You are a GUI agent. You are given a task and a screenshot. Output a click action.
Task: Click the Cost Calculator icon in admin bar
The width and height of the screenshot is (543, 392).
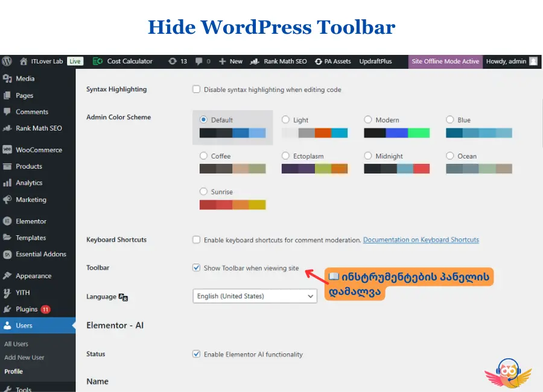click(98, 61)
